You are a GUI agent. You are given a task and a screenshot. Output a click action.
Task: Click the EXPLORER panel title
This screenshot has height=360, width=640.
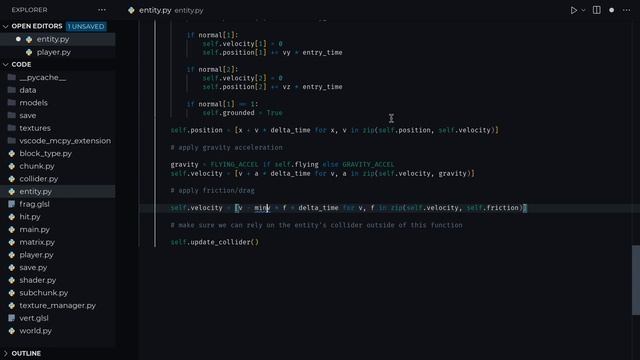coord(29,10)
